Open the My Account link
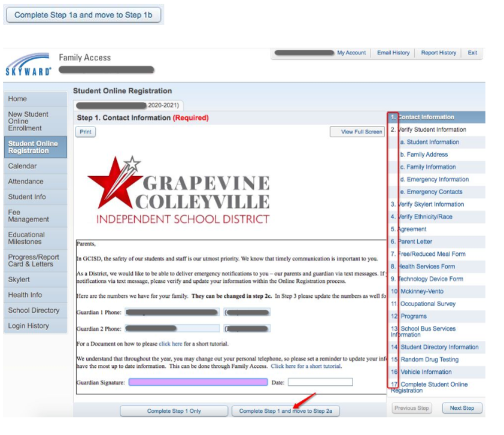This screenshot has height=435, width=504. click(x=351, y=53)
